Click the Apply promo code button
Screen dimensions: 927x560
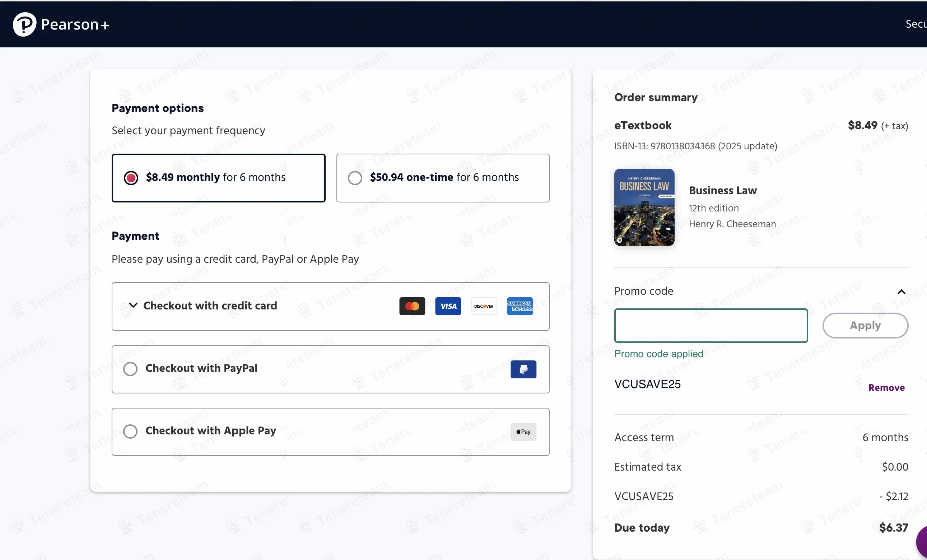click(865, 326)
